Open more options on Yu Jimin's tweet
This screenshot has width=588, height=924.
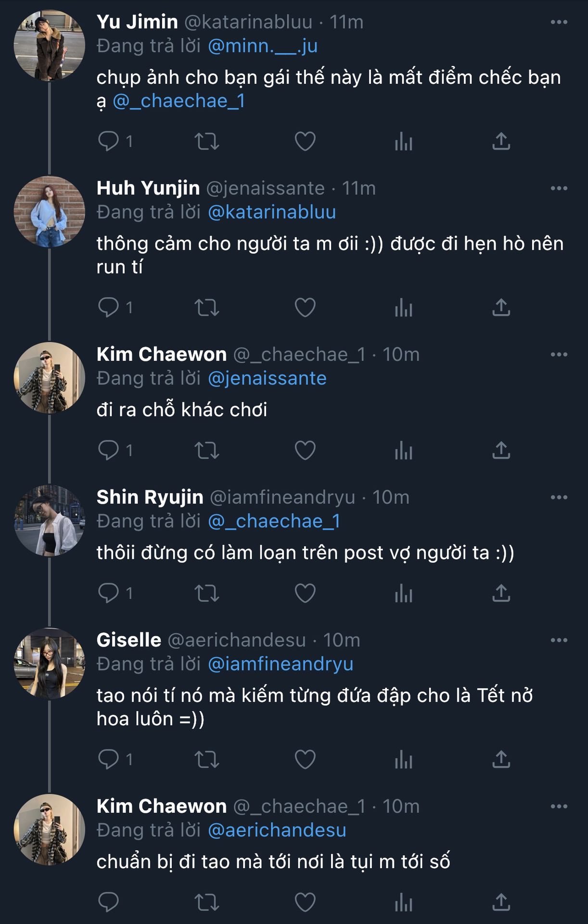pos(559,22)
